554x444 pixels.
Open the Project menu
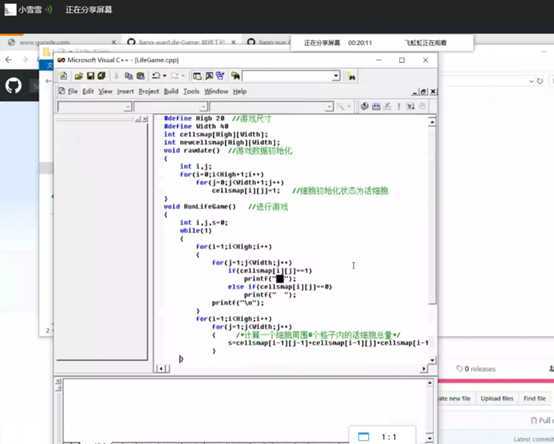click(x=149, y=91)
